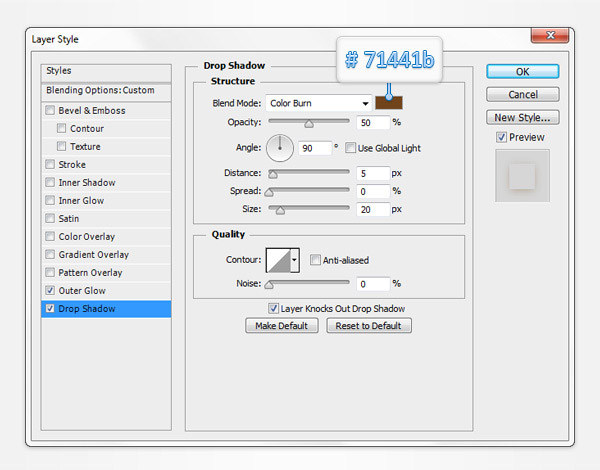
Task: Enable the Bevel & Emboss checkbox
Action: coord(51,111)
